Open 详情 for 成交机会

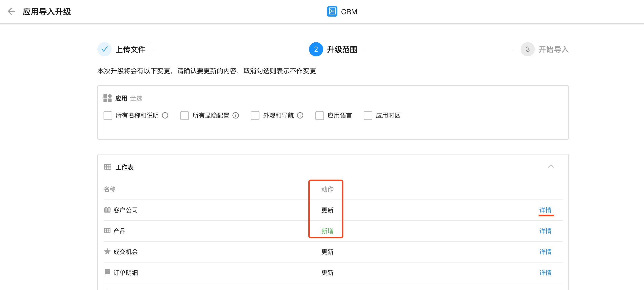tap(545, 252)
